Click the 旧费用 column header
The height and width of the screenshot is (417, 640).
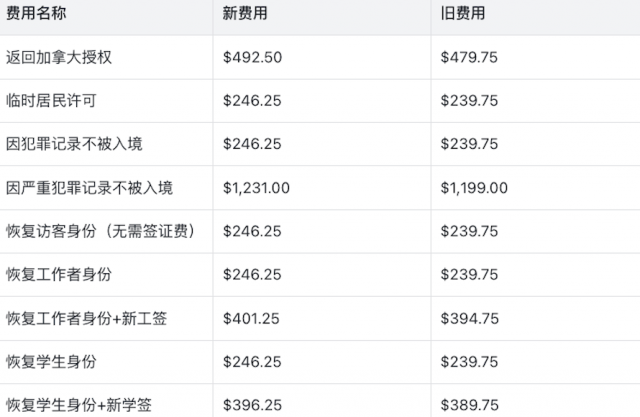pyautogui.click(x=463, y=14)
